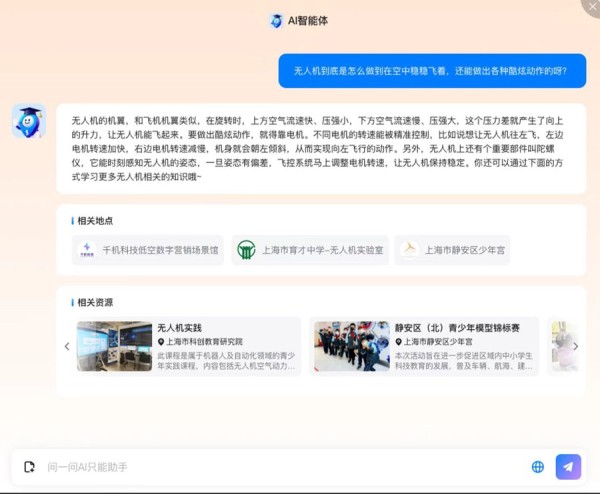Focus the 问一问AI只能助手 input field

[x=280, y=466]
